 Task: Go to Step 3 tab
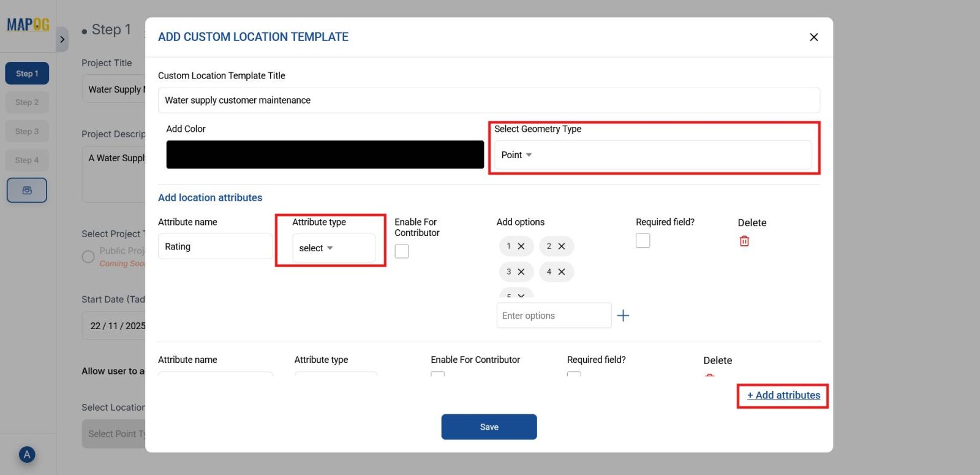[27, 131]
